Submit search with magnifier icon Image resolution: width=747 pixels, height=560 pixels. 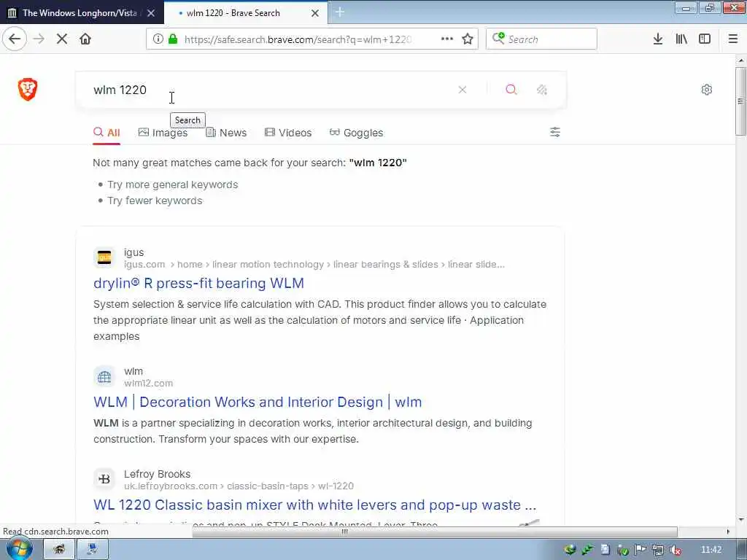[x=511, y=90]
